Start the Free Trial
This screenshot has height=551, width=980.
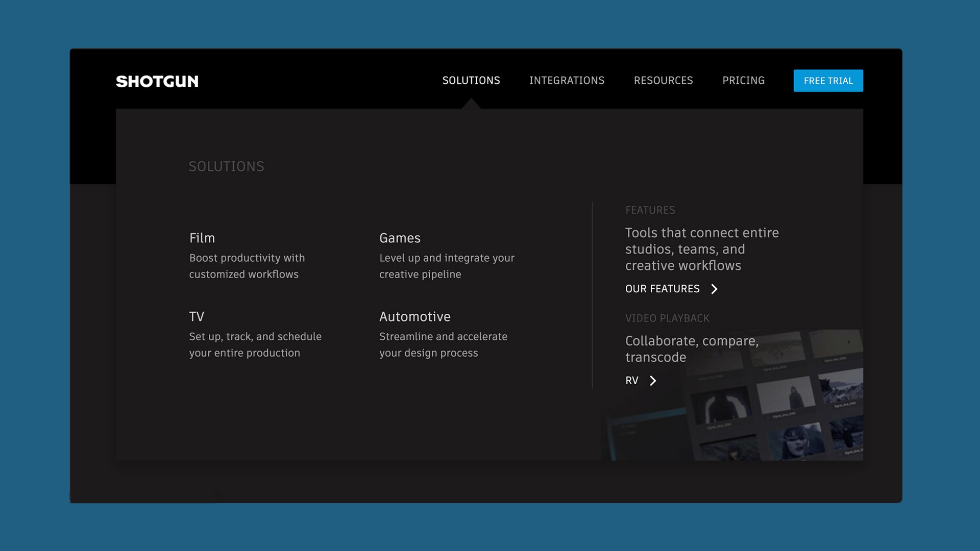tap(828, 81)
